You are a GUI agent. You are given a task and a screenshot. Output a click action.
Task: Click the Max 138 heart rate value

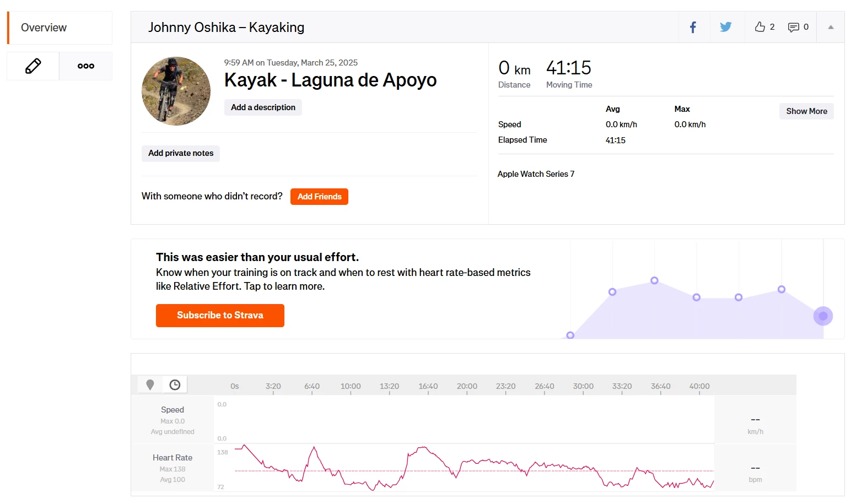coord(173,469)
